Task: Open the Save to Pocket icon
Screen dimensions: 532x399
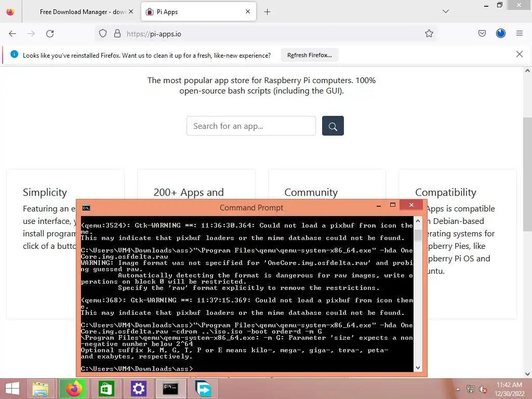Action: point(482,34)
